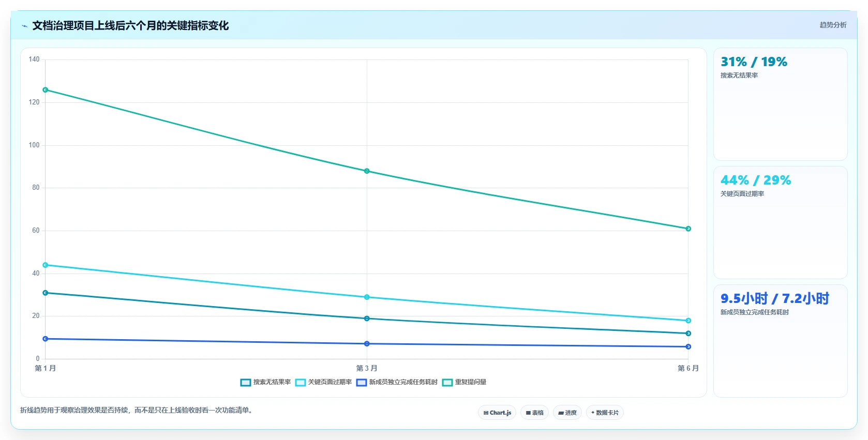Click the 搜索无结果率 card caption
This screenshot has width=868, height=440.
click(739, 75)
